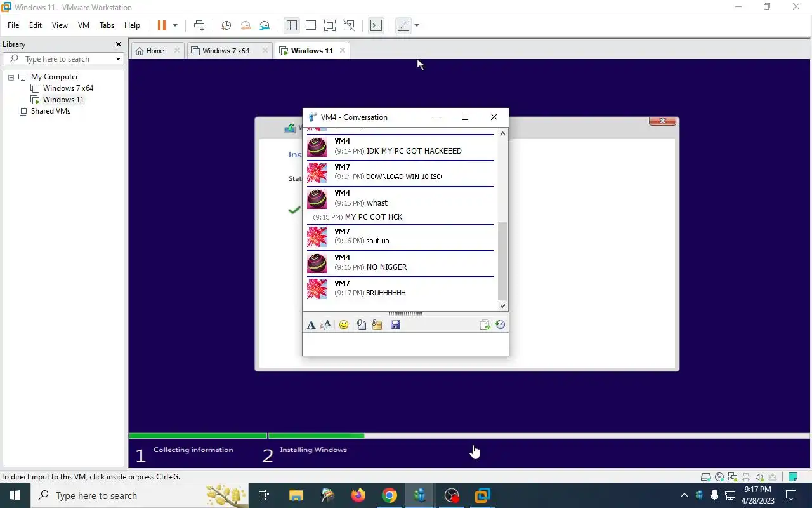Open the File menu
The width and height of the screenshot is (812, 508).
[x=13, y=25]
